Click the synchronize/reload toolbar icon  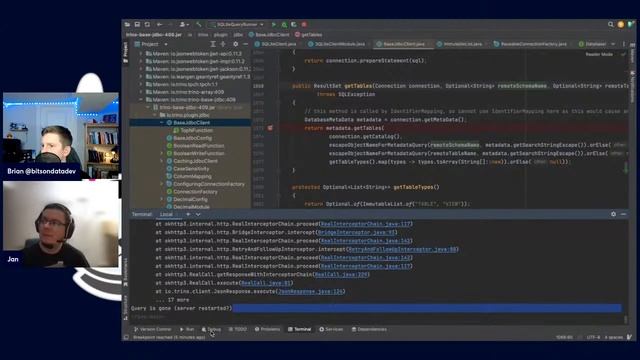(147, 24)
